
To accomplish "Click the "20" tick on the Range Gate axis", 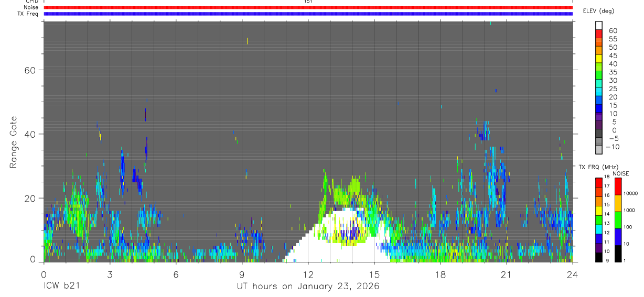I will pyautogui.click(x=31, y=198).
